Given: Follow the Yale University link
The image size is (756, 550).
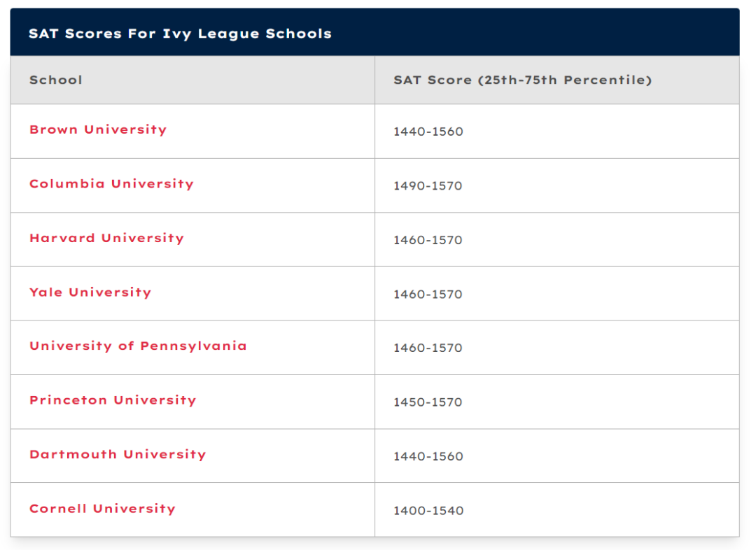Looking at the screenshot, I should tap(90, 292).
